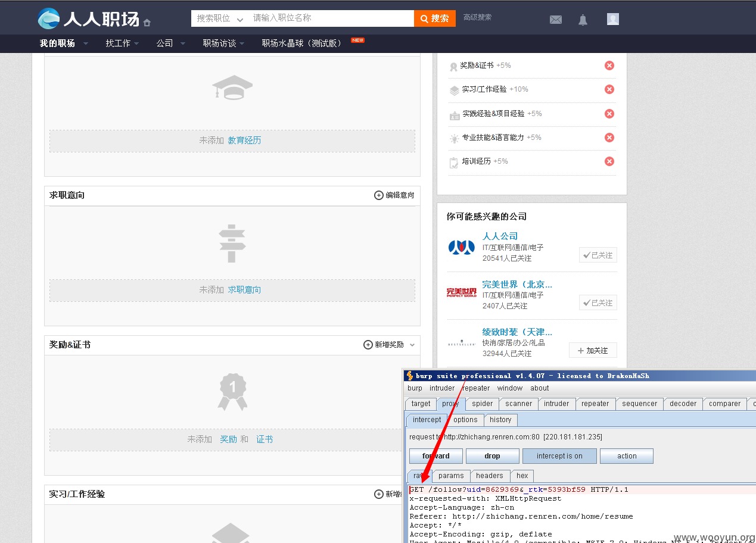Toggle 已关注 for 完美世界

point(598,302)
